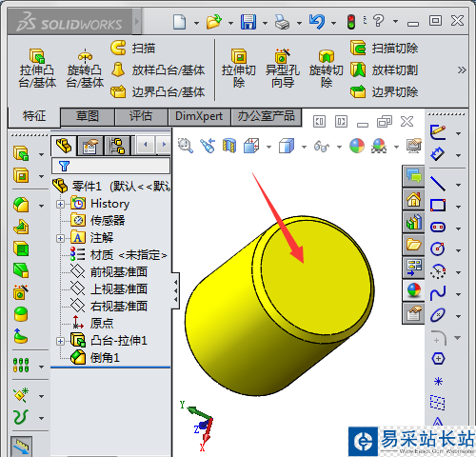
Task: Select the Polygon sketch tool
Action: (x=438, y=359)
